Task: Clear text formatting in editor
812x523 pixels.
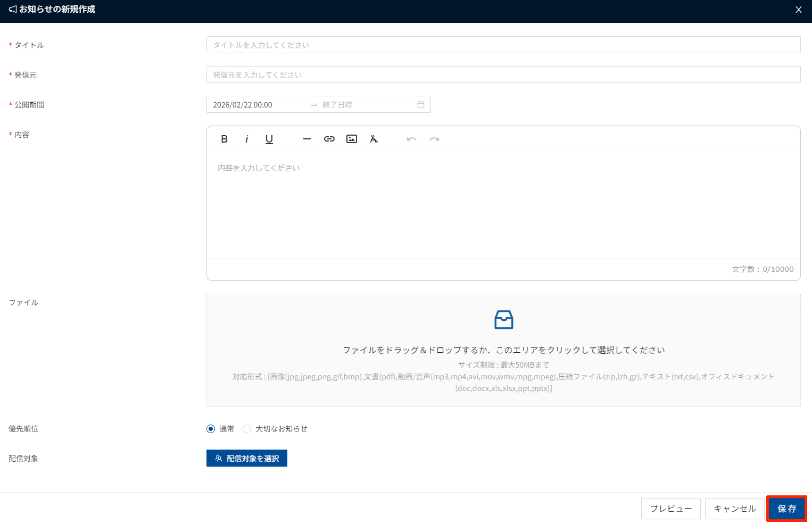Action: tap(374, 139)
